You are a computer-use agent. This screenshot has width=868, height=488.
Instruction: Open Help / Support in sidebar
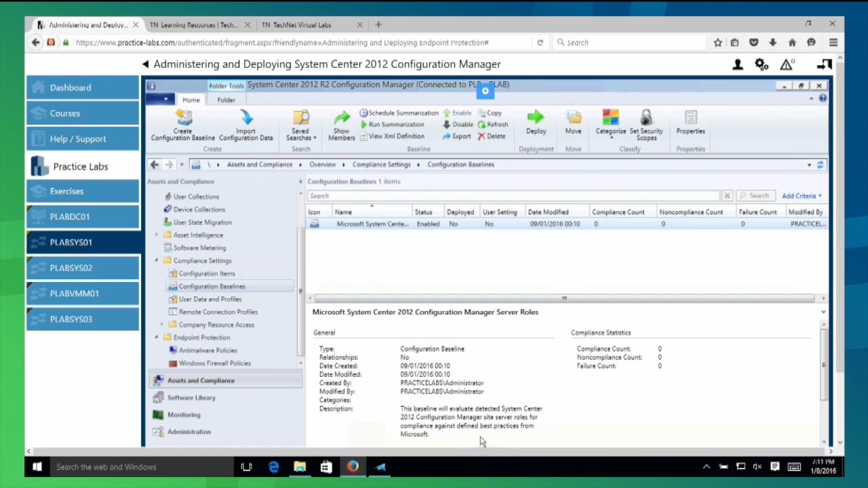[x=83, y=139]
